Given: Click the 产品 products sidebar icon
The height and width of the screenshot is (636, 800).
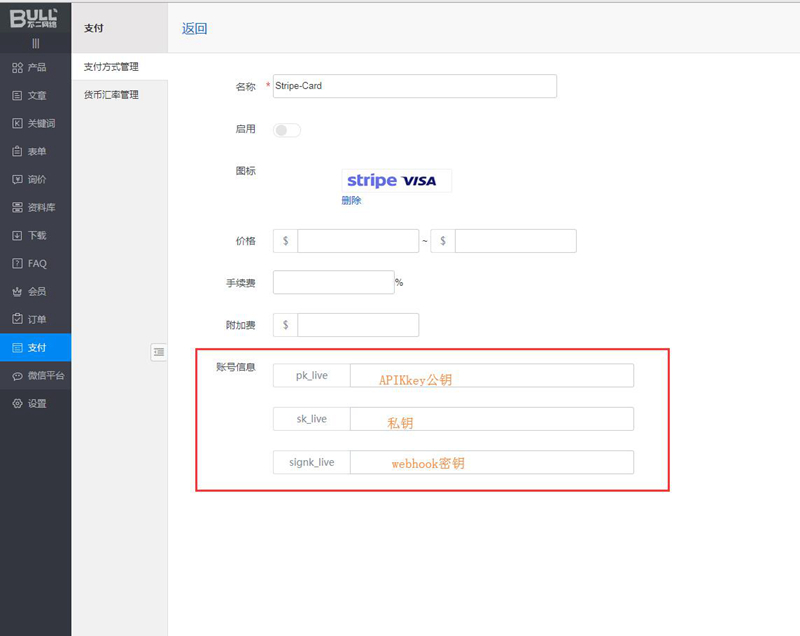Looking at the screenshot, I should [x=17, y=68].
